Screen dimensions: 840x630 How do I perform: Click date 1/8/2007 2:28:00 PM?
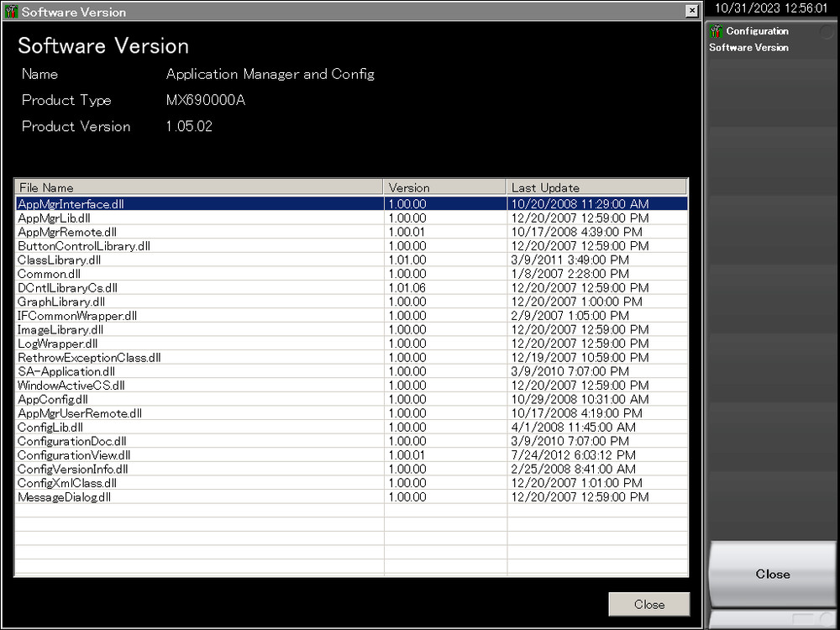tap(570, 274)
